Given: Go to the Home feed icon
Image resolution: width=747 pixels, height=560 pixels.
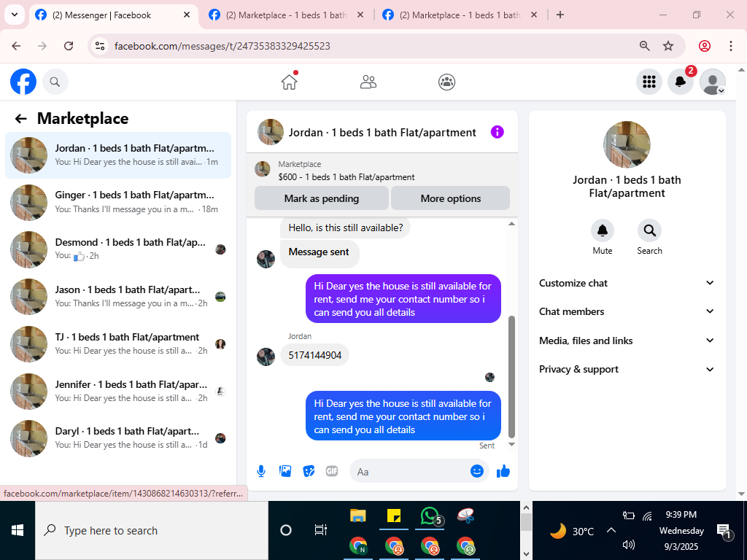Looking at the screenshot, I should (289, 82).
